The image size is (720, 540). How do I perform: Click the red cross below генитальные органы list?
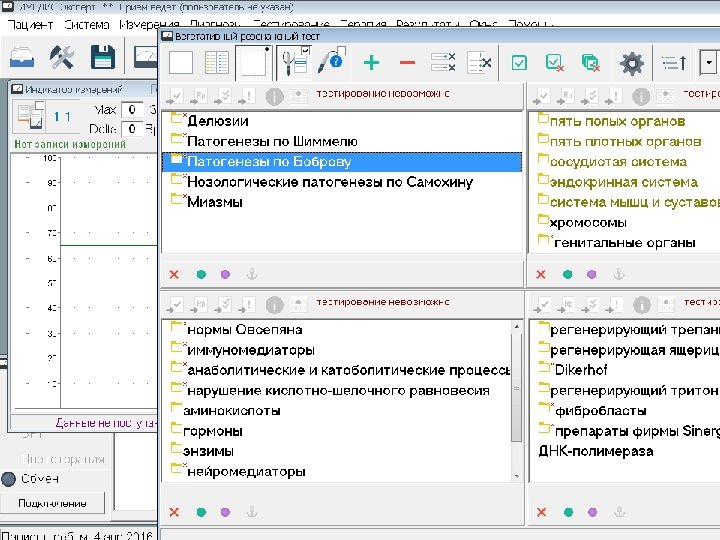pyautogui.click(x=541, y=275)
